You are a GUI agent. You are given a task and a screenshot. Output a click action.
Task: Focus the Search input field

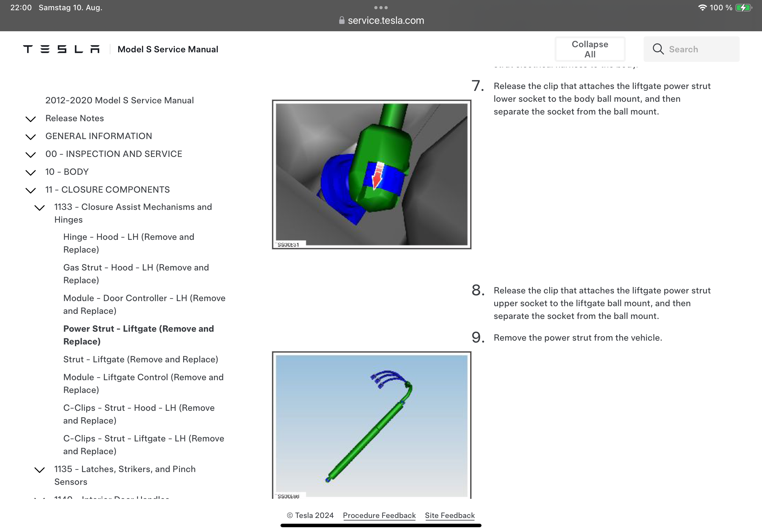tap(691, 49)
